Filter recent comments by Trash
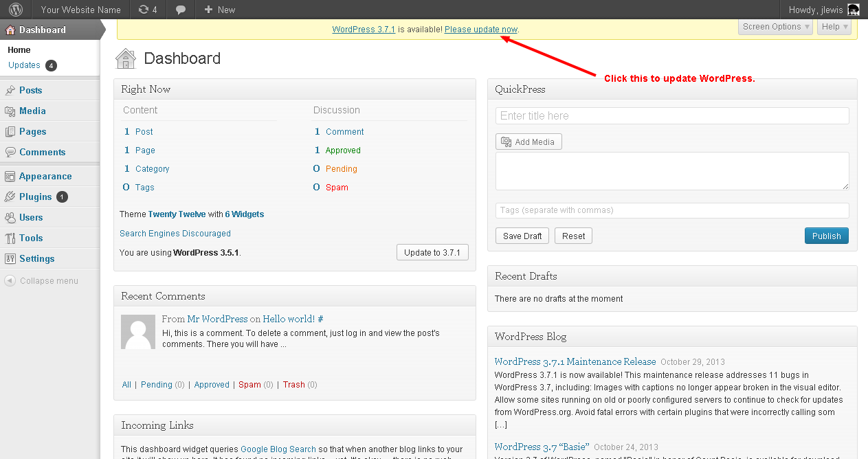 coord(293,385)
